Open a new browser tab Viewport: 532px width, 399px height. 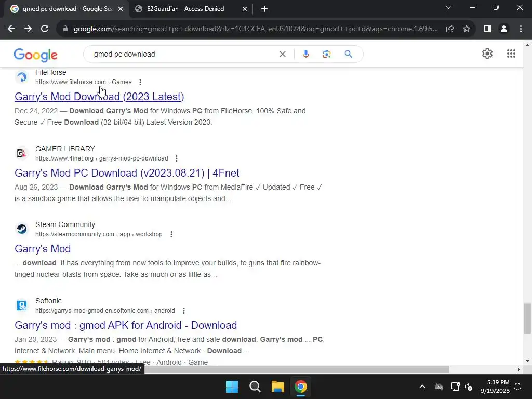click(x=264, y=9)
